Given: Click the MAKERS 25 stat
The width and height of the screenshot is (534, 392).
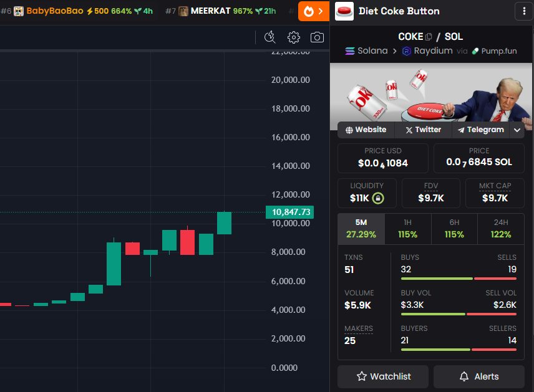Looking at the screenshot, I should coord(359,335).
